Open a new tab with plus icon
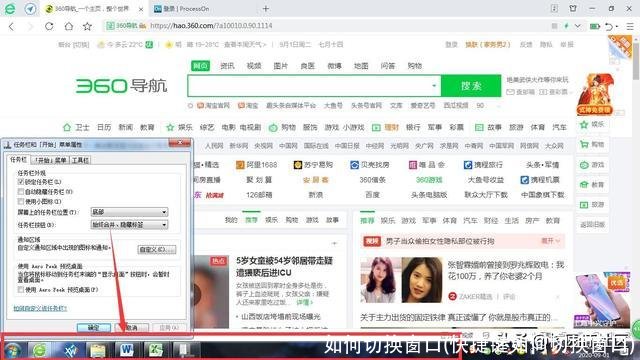 (x=266, y=9)
